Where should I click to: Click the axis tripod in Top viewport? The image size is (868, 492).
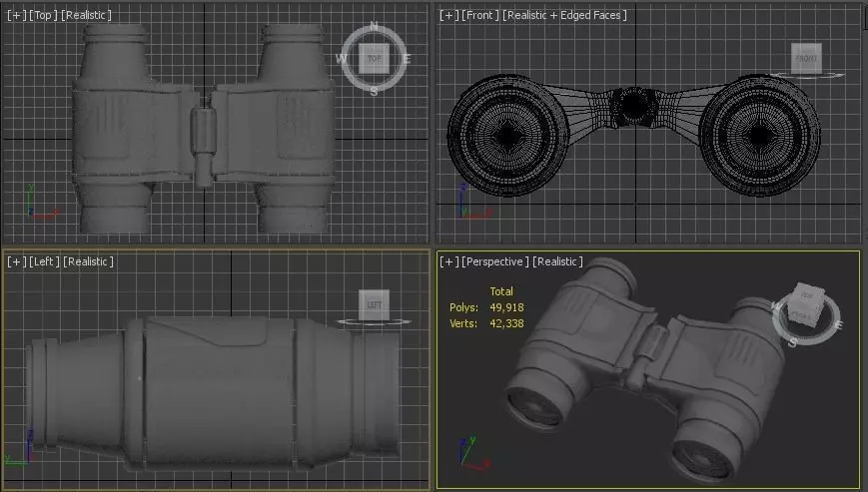click(41, 203)
